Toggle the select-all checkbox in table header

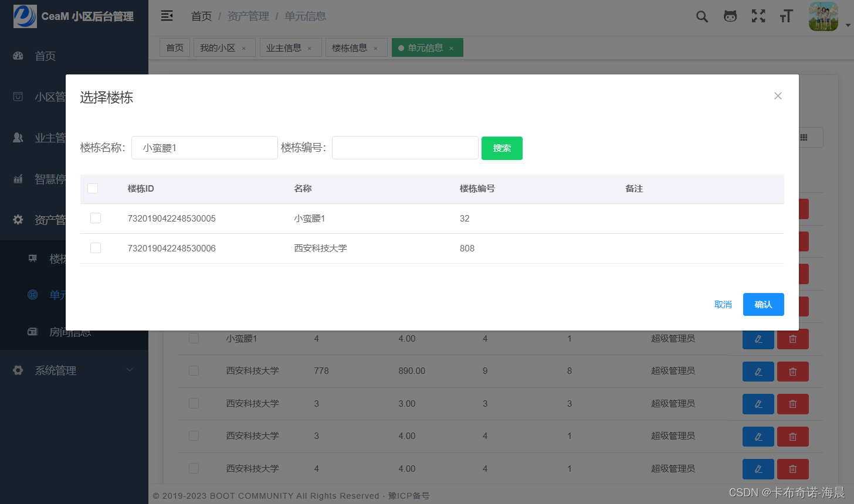click(x=92, y=188)
